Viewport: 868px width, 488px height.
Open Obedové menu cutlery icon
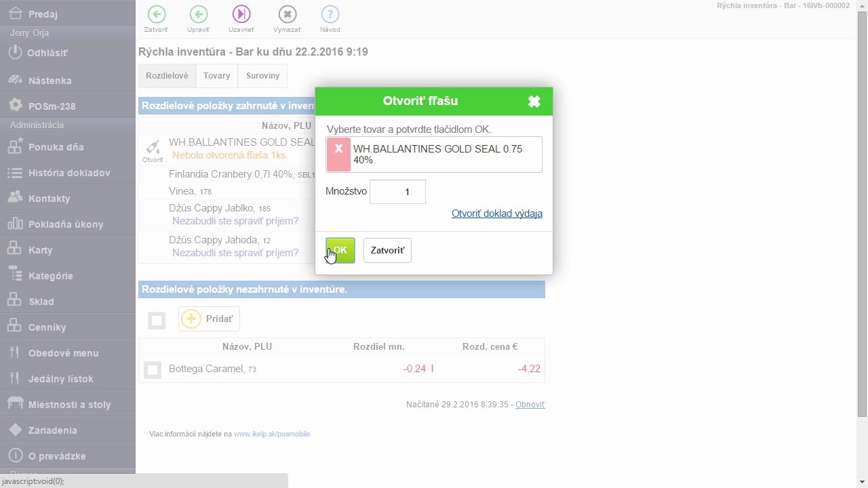(x=15, y=352)
